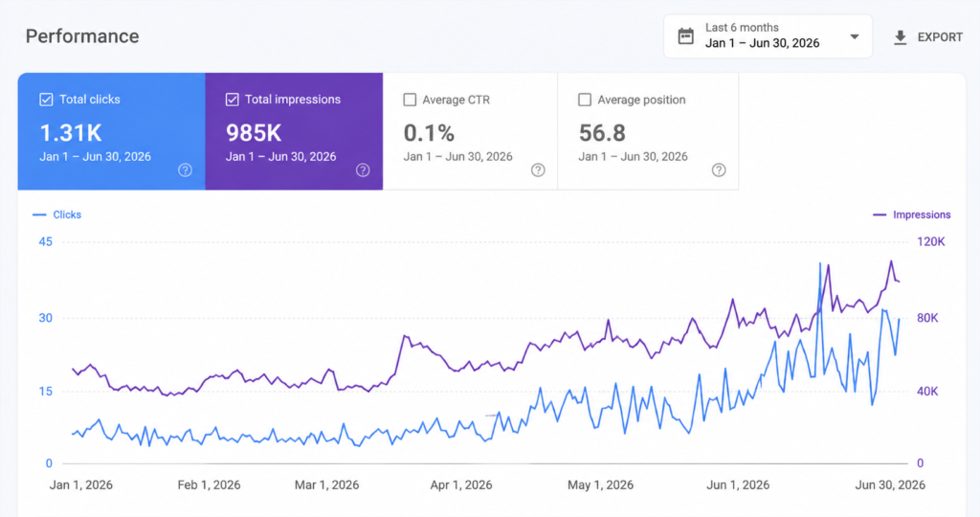980x517 pixels.
Task: Uncheck the Total clicks checkbox
Action: click(46, 100)
